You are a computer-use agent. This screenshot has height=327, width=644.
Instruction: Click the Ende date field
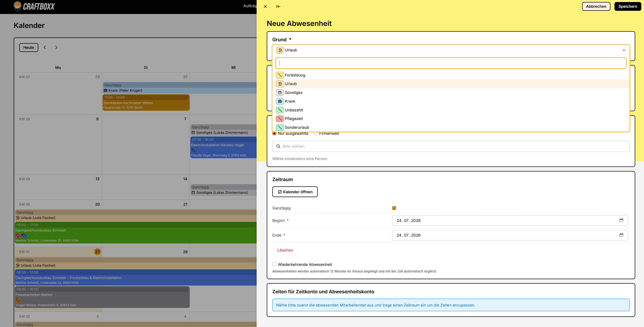coord(510,235)
